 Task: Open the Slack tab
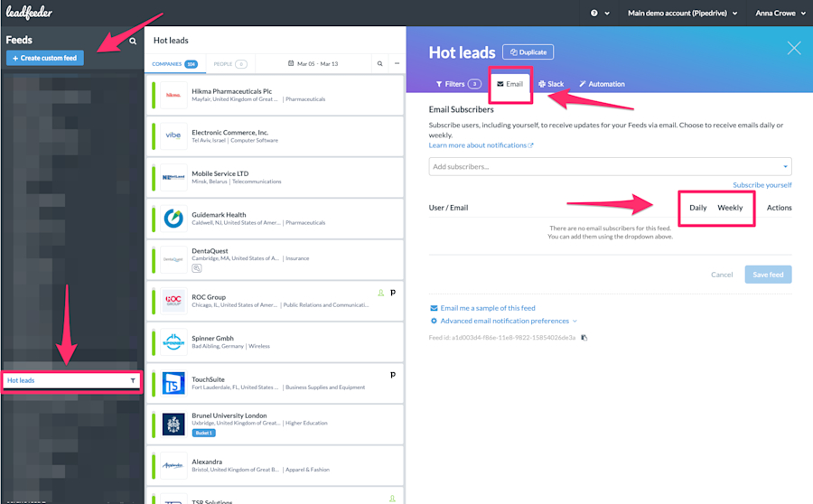[551, 84]
